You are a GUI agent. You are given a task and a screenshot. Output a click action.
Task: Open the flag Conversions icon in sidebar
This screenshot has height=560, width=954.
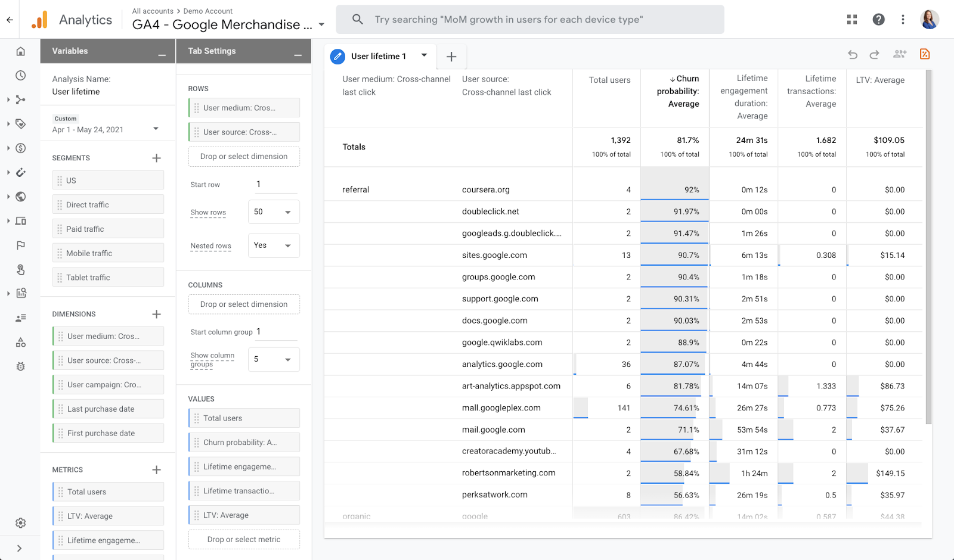20,245
